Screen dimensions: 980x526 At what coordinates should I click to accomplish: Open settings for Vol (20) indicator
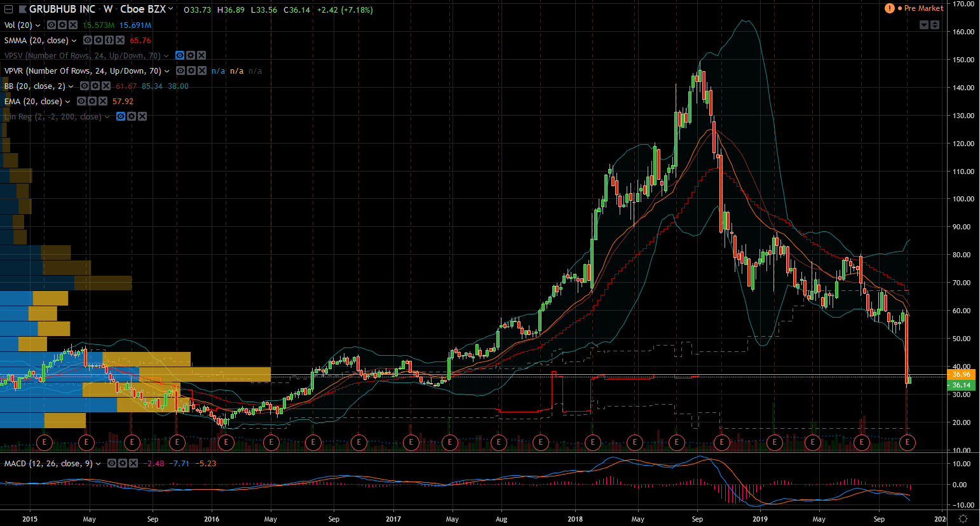coord(62,25)
